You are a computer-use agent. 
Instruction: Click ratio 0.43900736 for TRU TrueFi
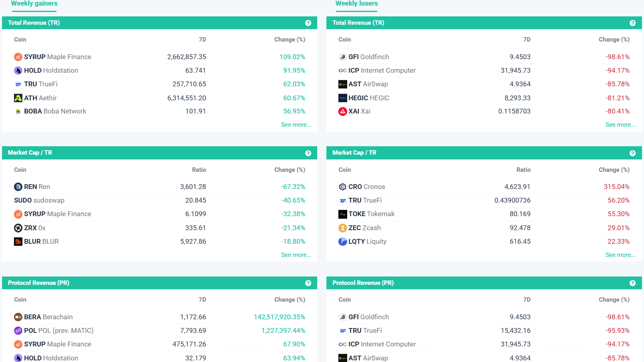(513, 200)
